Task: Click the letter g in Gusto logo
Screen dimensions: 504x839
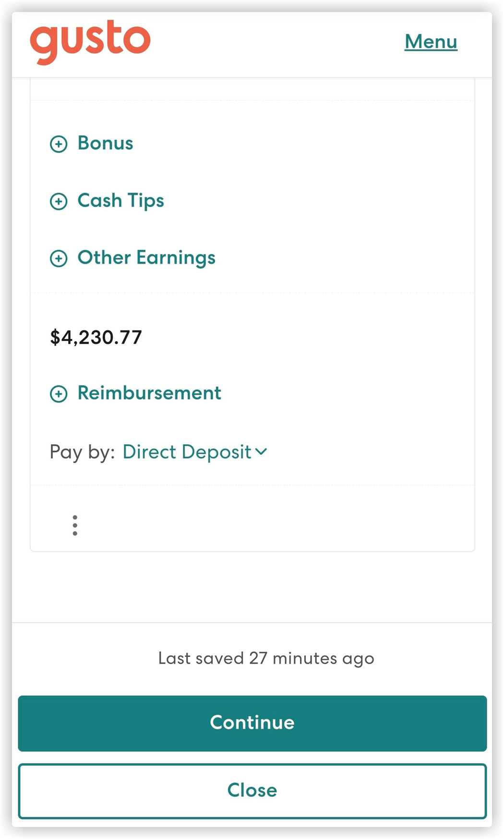Action: point(45,47)
